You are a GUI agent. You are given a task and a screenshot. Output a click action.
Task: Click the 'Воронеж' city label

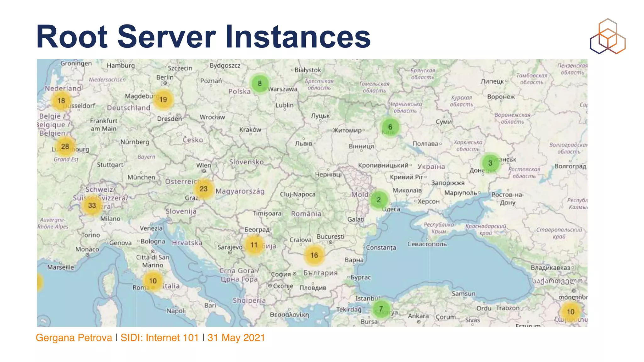pos(501,97)
